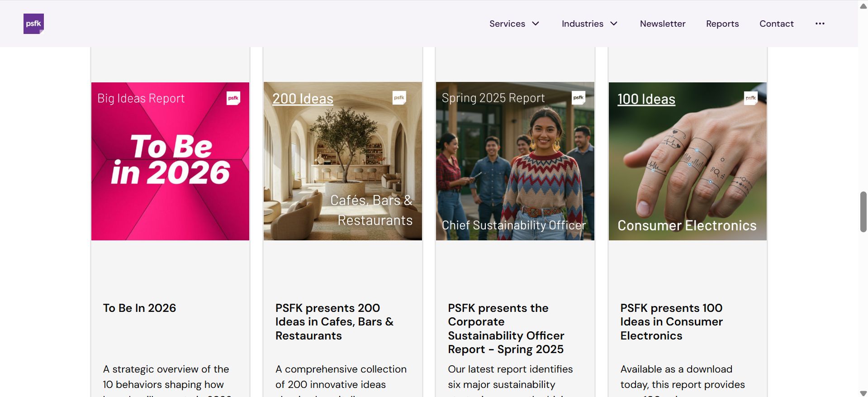Click the scrollbar up arrow
Image resolution: width=868 pixels, height=397 pixels.
click(863, 6)
